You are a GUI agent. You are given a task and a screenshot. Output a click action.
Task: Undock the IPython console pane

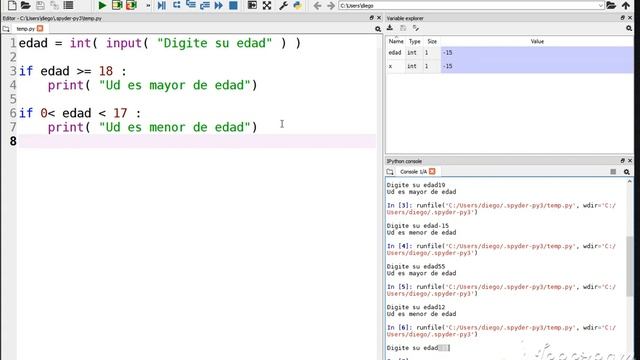622,161
